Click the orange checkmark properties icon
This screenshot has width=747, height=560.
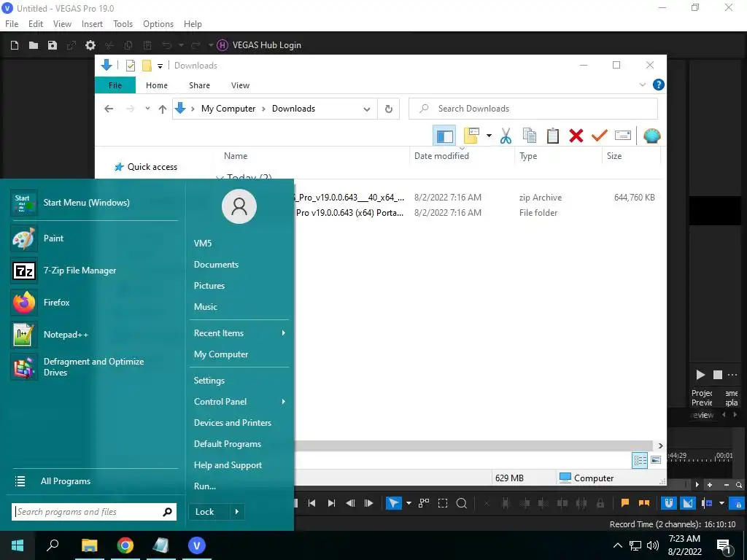[600, 136]
